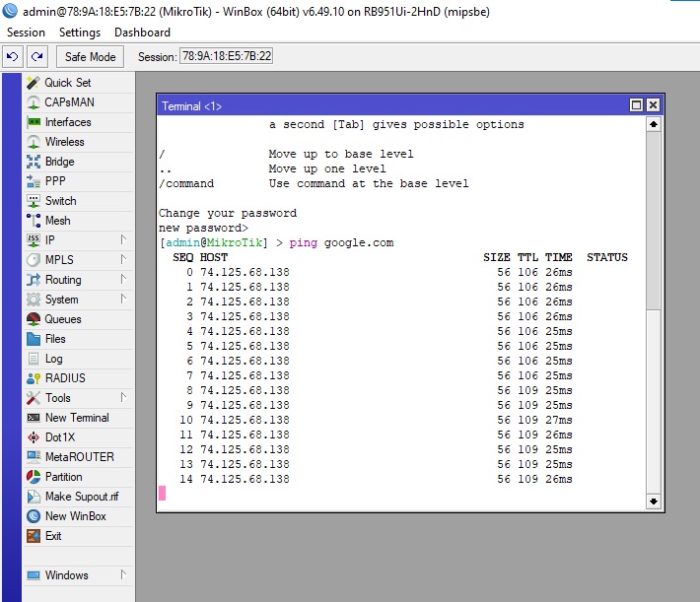Expand the Tools submenu arrow

tap(123, 398)
